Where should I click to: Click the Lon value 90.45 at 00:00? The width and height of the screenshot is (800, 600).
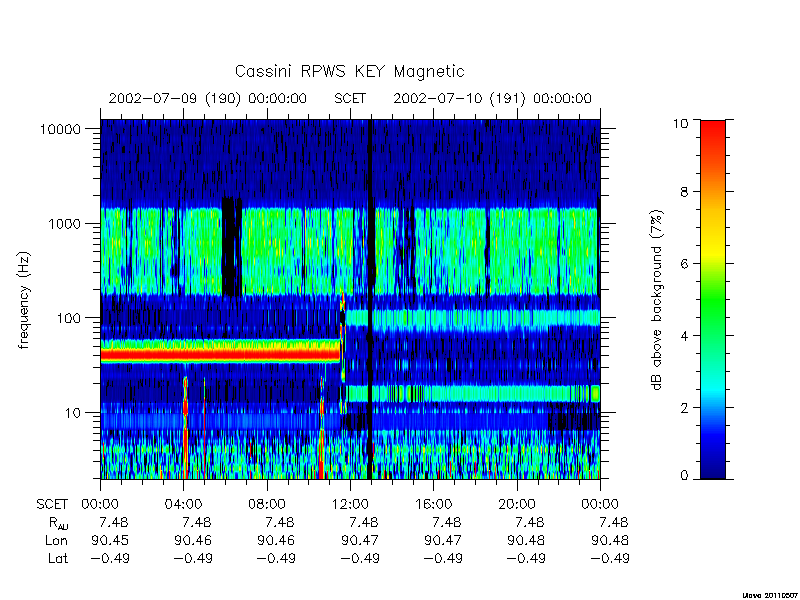(x=110, y=540)
